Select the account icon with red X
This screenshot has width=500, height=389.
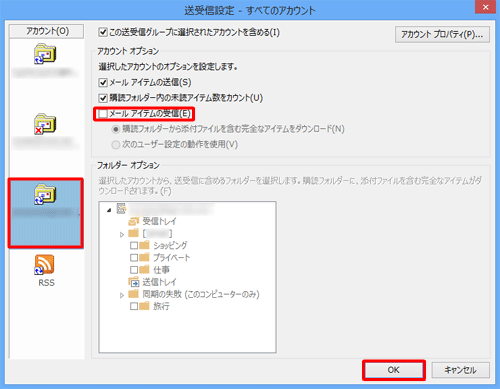click(45, 124)
